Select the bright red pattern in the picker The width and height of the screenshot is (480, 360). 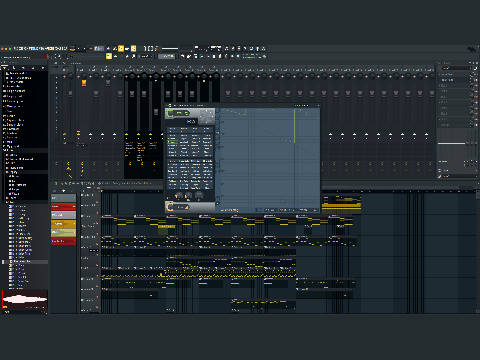point(63,207)
